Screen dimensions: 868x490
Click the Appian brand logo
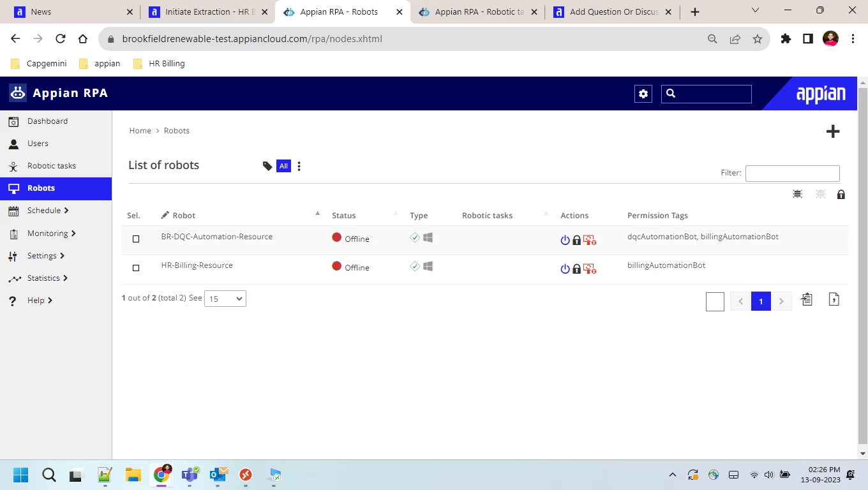[x=821, y=94]
